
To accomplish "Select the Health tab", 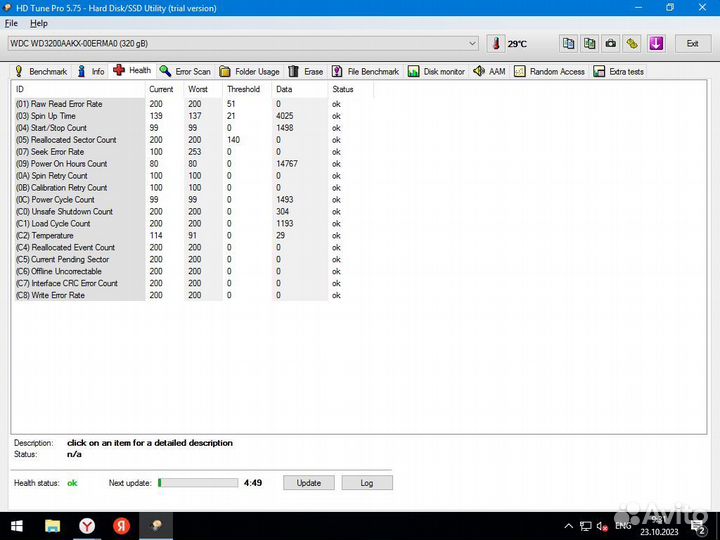I will 132,70.
